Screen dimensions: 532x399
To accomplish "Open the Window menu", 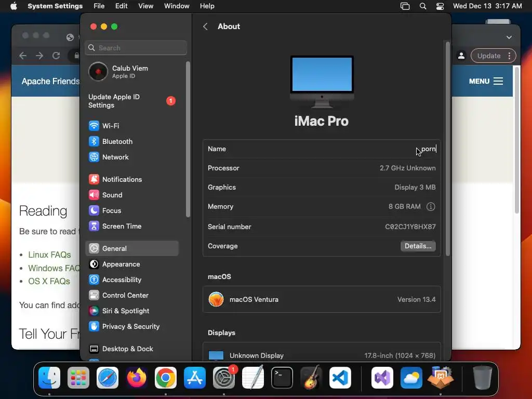I will [177, 6].
